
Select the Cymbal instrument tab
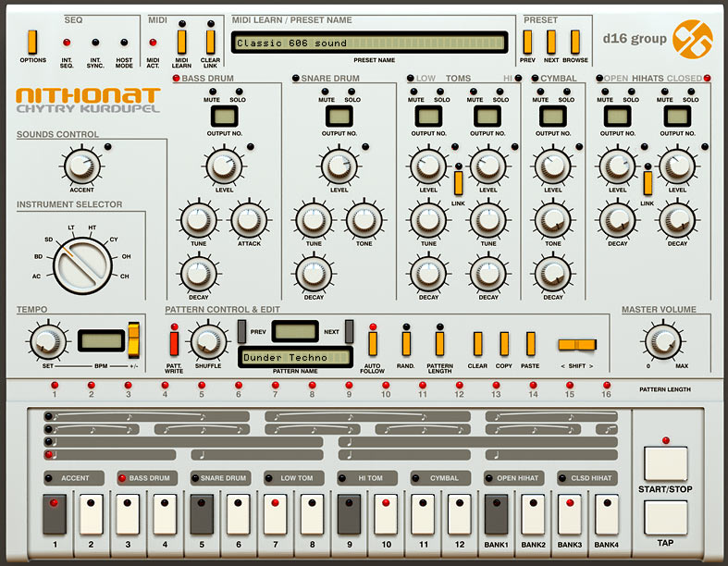tap(440, 478)
